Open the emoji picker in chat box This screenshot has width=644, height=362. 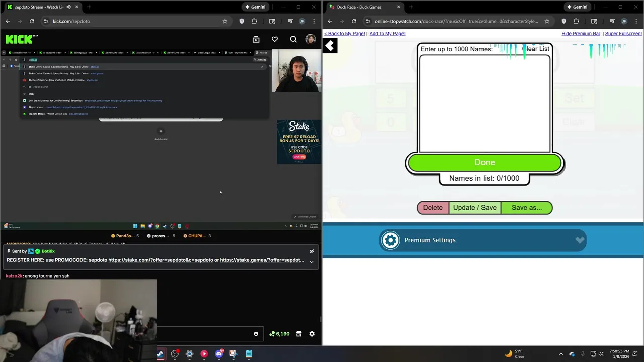click(256, 334)
